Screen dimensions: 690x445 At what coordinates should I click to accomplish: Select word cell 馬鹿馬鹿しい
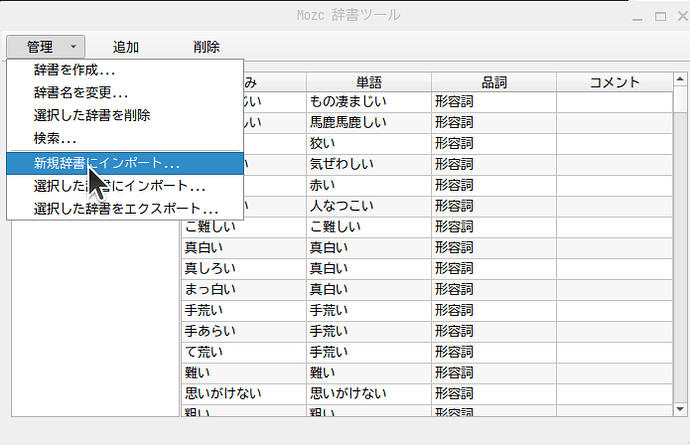point(369,122)
